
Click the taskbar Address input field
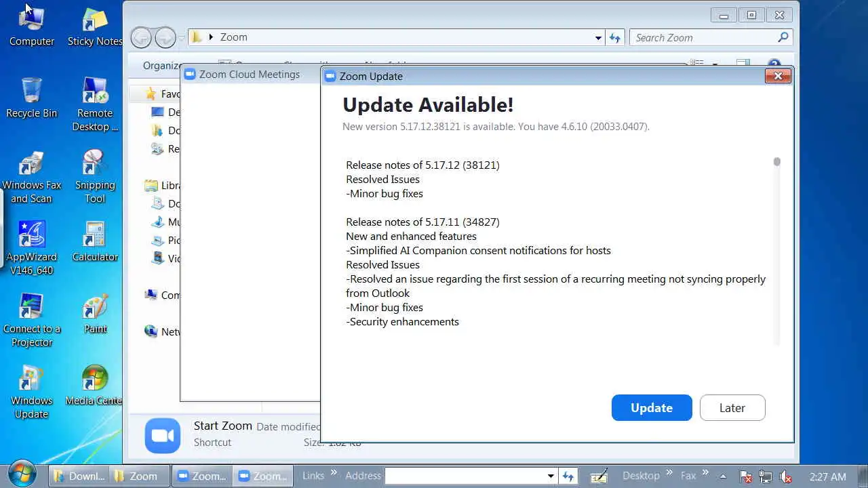tap(465, 476)
